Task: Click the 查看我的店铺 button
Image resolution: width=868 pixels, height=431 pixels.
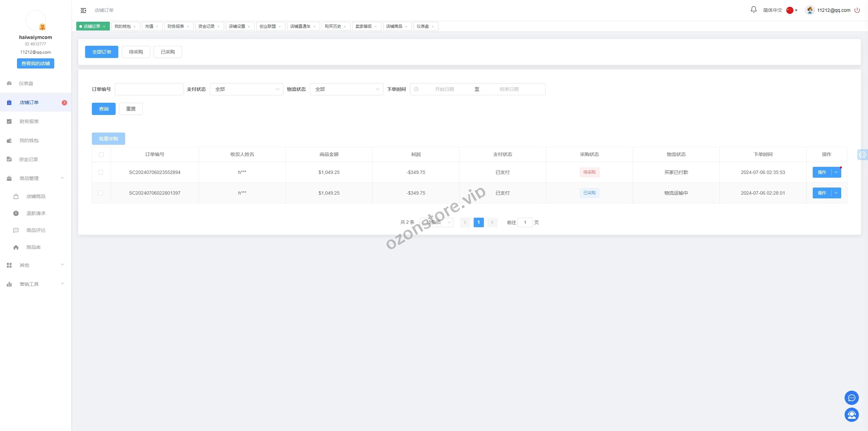Action: (35, 63)
